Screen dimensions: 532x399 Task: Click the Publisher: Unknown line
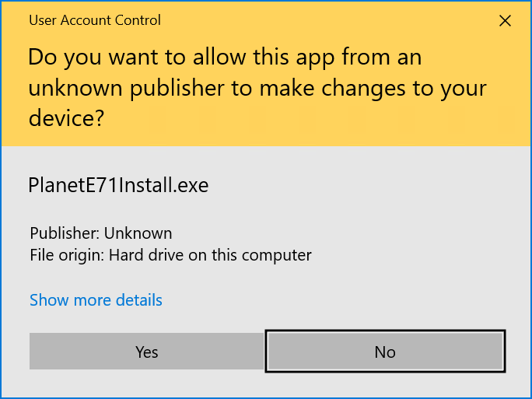[x=101, y=233]
